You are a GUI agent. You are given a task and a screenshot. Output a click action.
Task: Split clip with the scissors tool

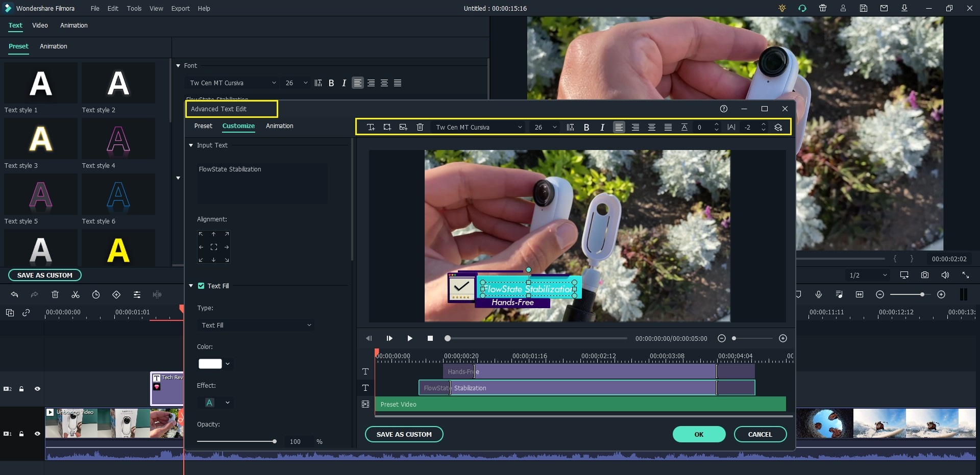pyautogui.click(x=76, y=294)
